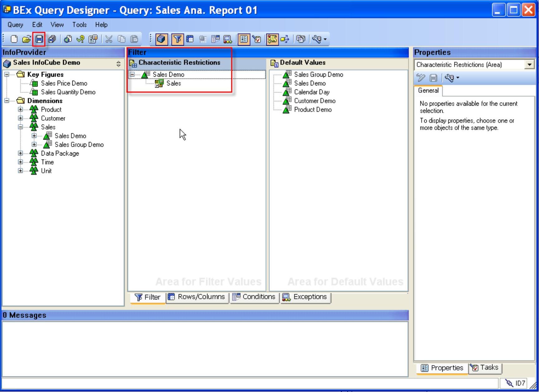Select the General tab in Properties
This screenshot has height=392, width=539.
(x=428, y=91)
